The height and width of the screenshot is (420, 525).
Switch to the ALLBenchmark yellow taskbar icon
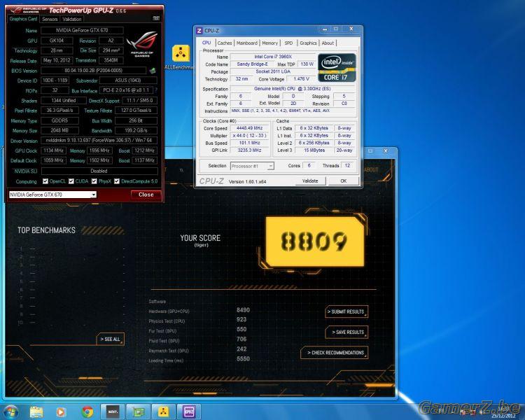tap(163, 412)
